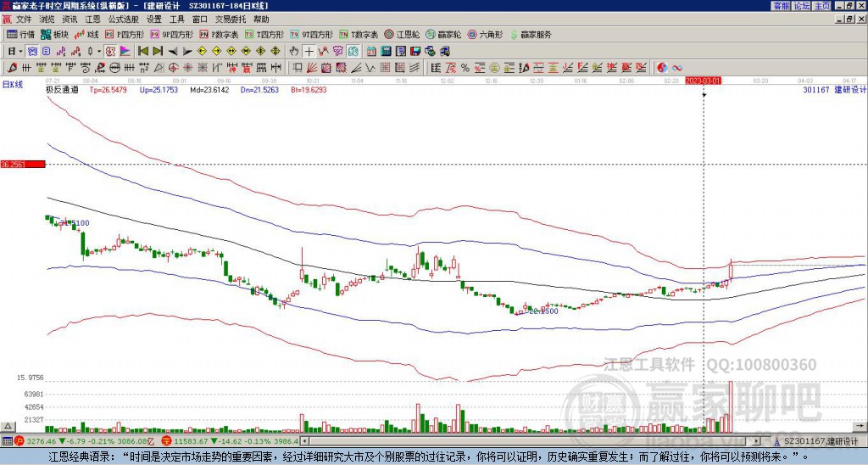Open the 板块 sectors view
The width and height of the screenshot is (868, 465).
[x=54, y=34]
